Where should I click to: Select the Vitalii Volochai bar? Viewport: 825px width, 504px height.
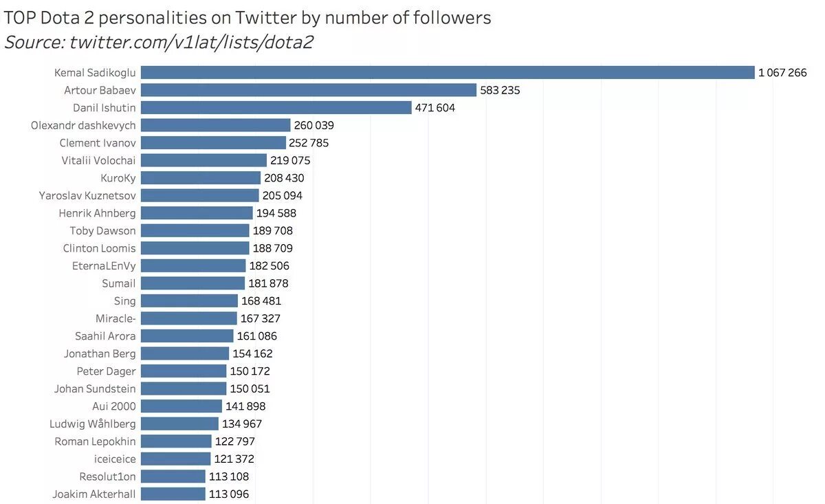(203, 160)
